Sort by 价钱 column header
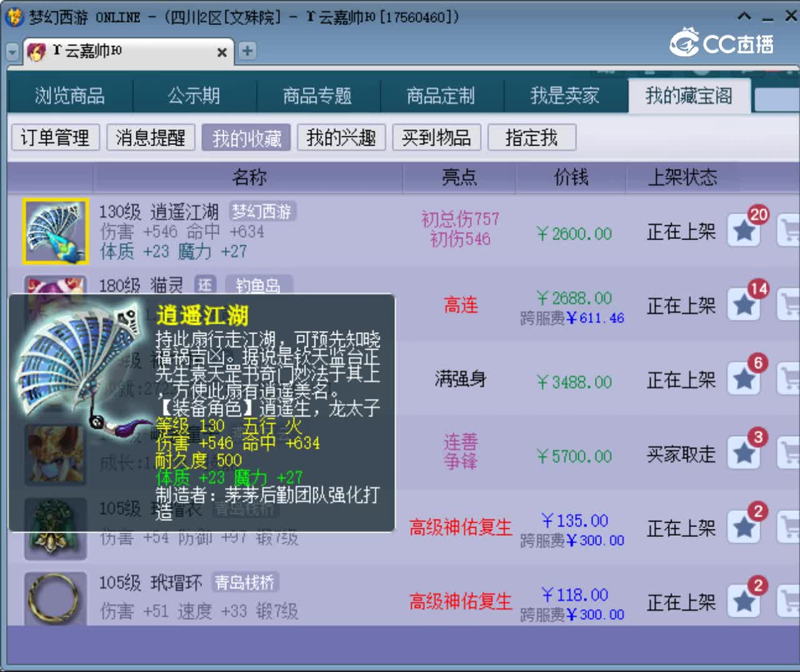Viewport: 800px width, 672px height. (x=571, y=178)
